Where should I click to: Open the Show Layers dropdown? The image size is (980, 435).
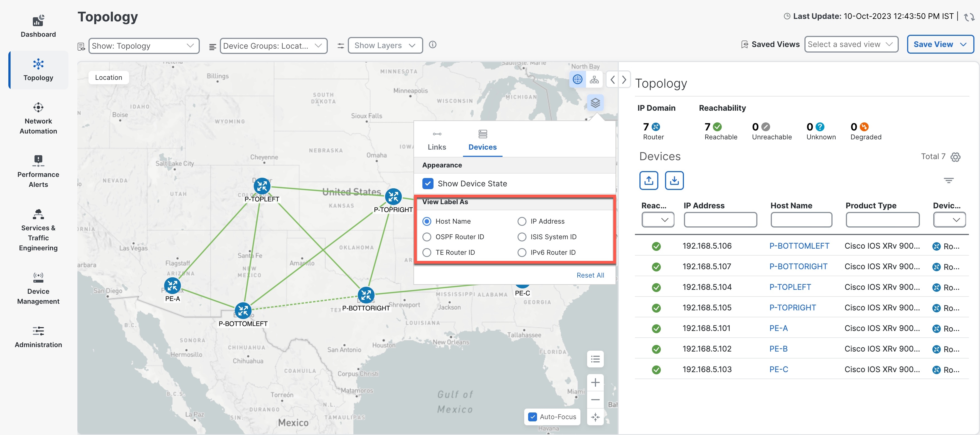point(385,45)
